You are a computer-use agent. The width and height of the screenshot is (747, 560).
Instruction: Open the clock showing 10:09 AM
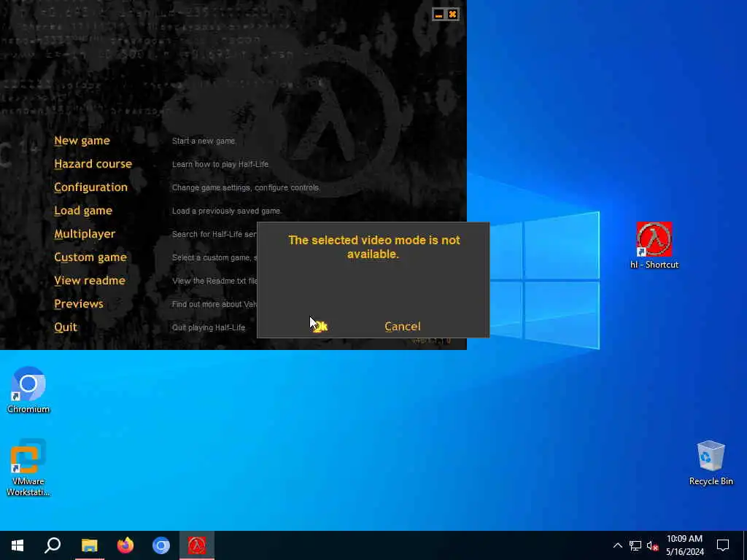tap(684, 545)
